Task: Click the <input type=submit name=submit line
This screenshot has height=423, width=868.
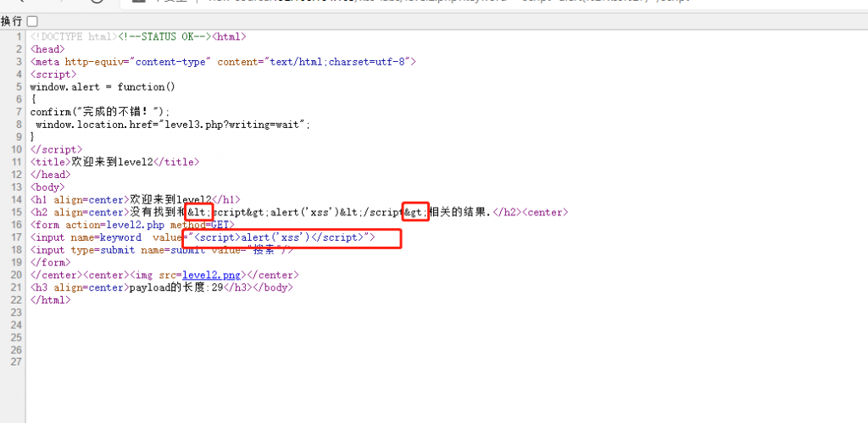Action: (x=162, y=250)
